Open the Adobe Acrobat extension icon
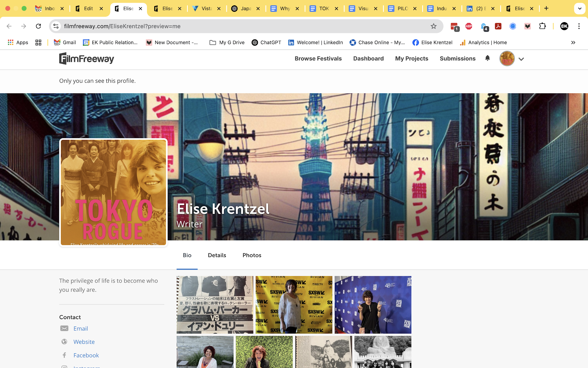This screenshot has height=368, width=588. (498, 26)
